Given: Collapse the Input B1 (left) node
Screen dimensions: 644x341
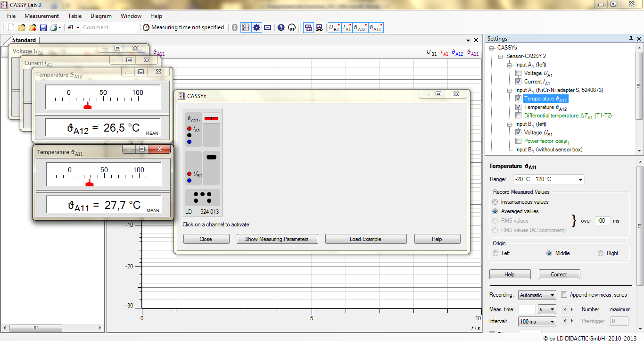Looking at the screenshot, I should tap(510, 124).
